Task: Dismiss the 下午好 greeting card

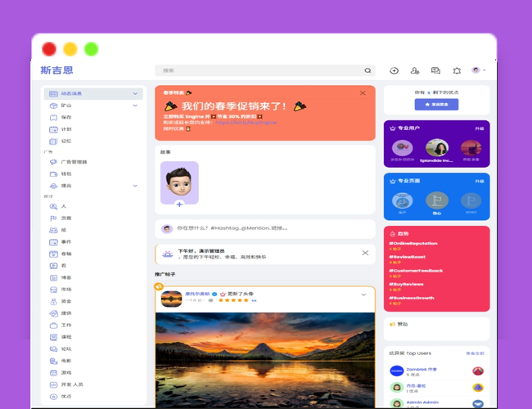Action: pos(365,253)
